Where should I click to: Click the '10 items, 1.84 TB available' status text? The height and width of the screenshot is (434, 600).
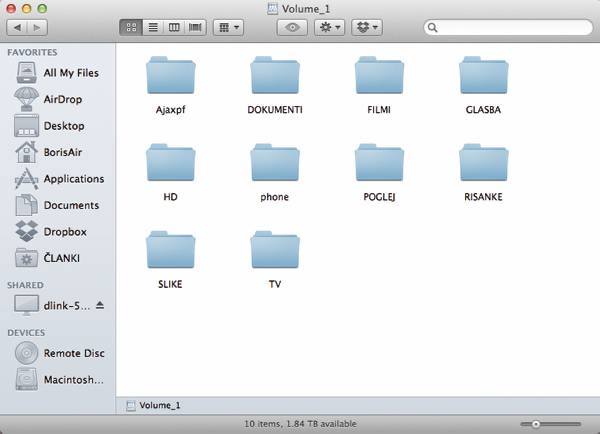300,424
